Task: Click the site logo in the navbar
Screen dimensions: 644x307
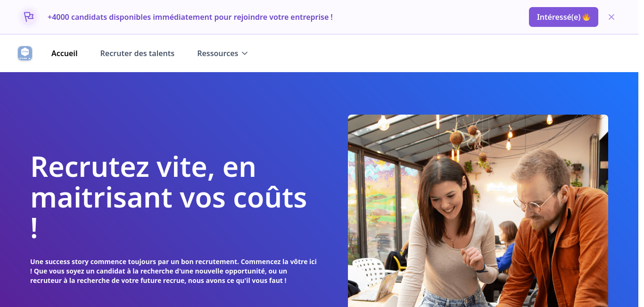Action: (25, 53)
